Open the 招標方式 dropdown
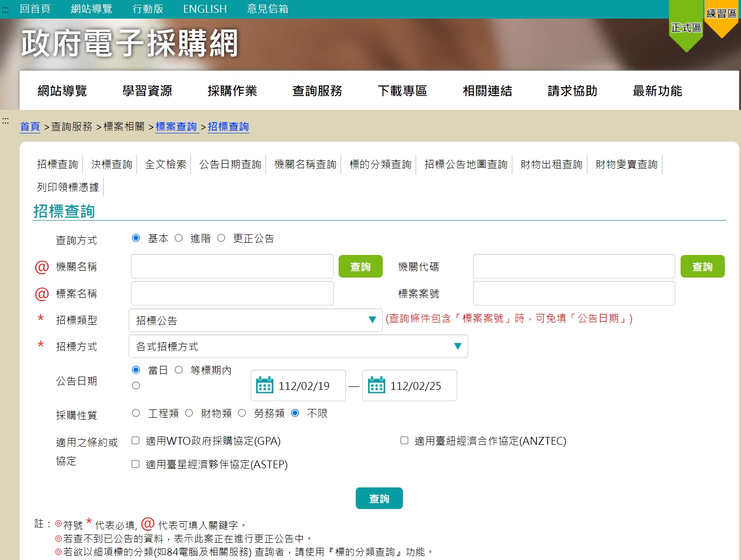Viewport: 741px width, 560px height. click(x=298, y=346)
